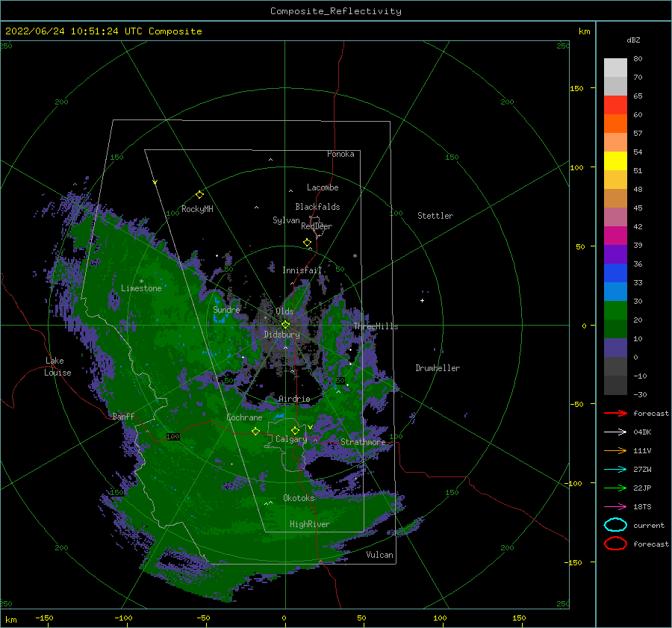The image size is (672, 628).
Task: Click the Didsbury label
Action: (282, 335)
